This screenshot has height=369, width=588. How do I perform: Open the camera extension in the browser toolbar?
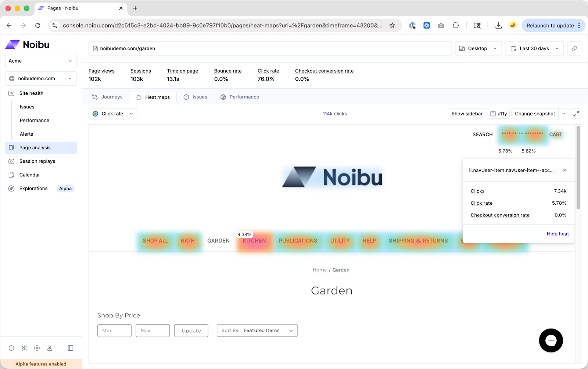tap(441, 25)
